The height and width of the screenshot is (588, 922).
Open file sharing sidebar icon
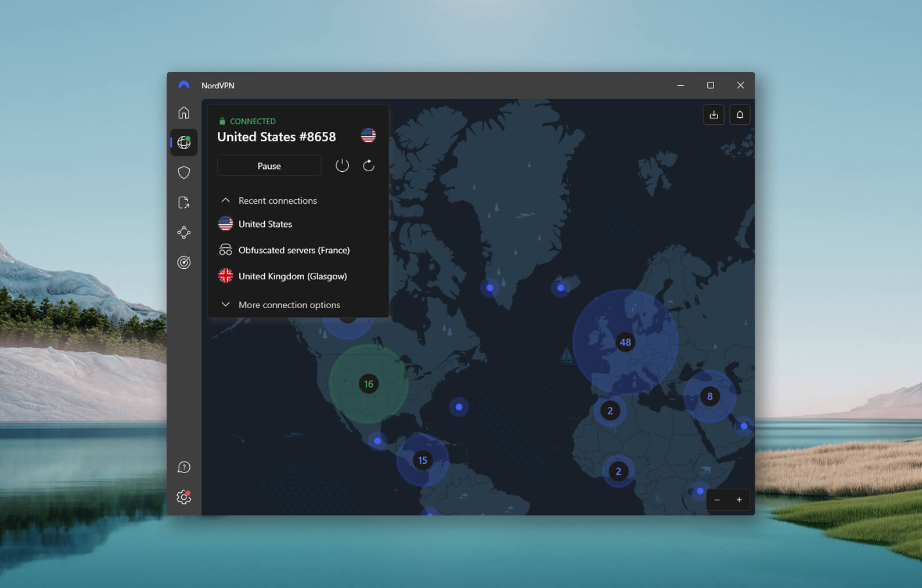(x=183, y=203)
